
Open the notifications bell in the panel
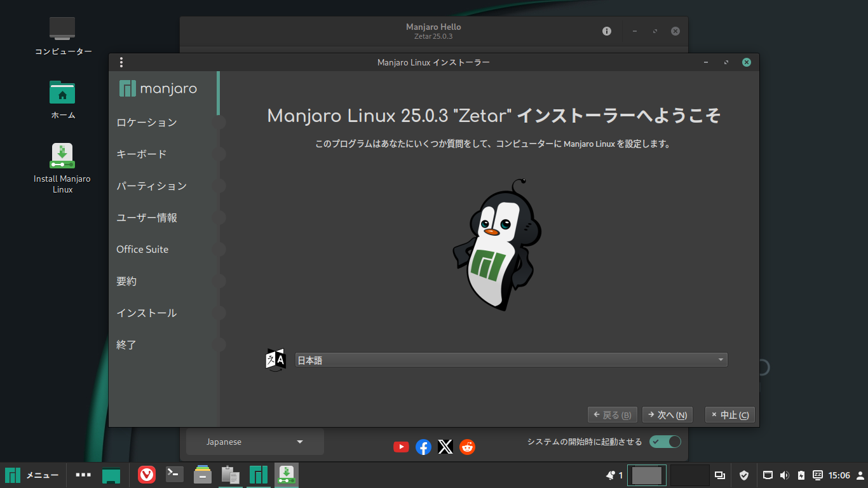pos(611,475)
